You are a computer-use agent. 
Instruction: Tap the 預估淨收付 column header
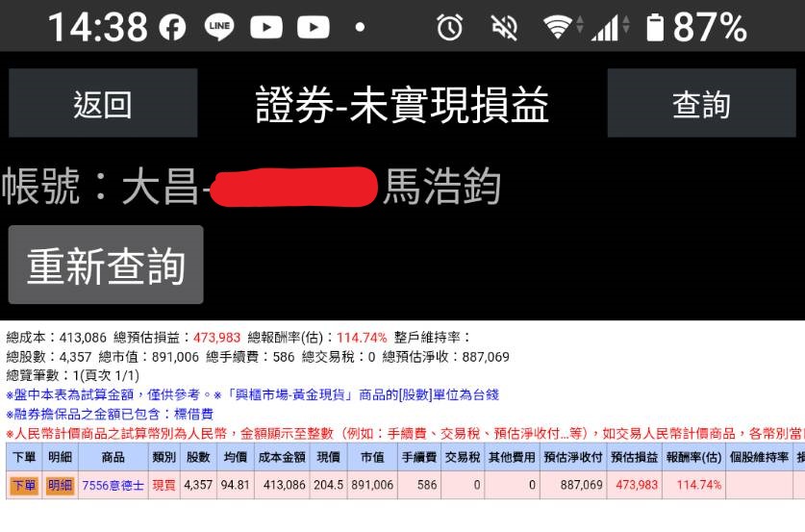[573, 457]
